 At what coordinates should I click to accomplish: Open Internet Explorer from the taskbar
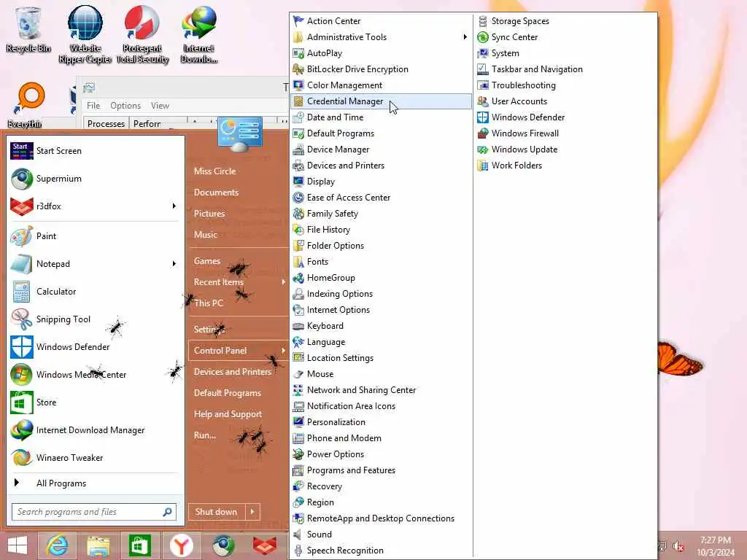(57, 545)
